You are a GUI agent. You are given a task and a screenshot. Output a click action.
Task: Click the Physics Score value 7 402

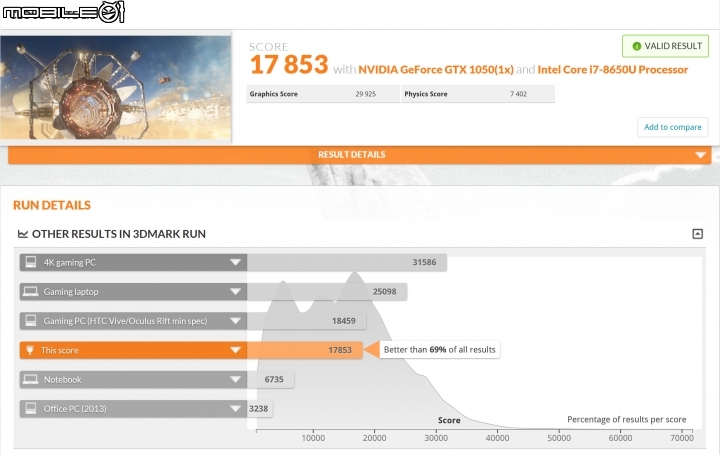point(518,94)
